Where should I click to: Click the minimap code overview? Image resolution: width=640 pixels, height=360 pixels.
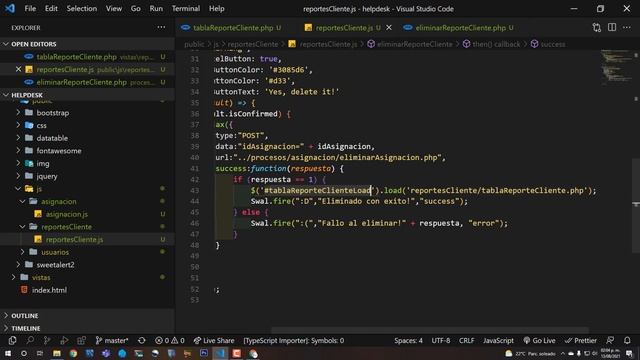click(x=617, y=67)
